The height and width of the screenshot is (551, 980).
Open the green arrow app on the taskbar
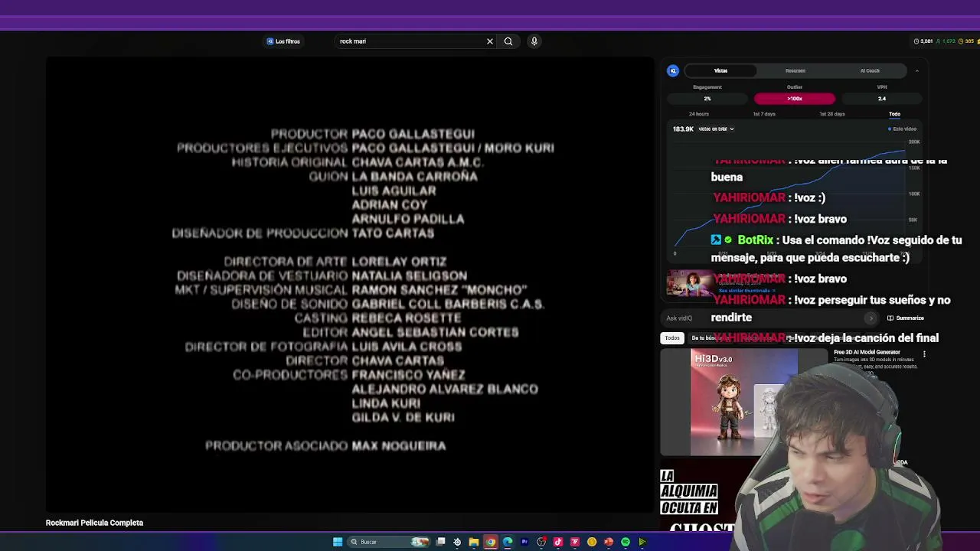click(642, 542)
